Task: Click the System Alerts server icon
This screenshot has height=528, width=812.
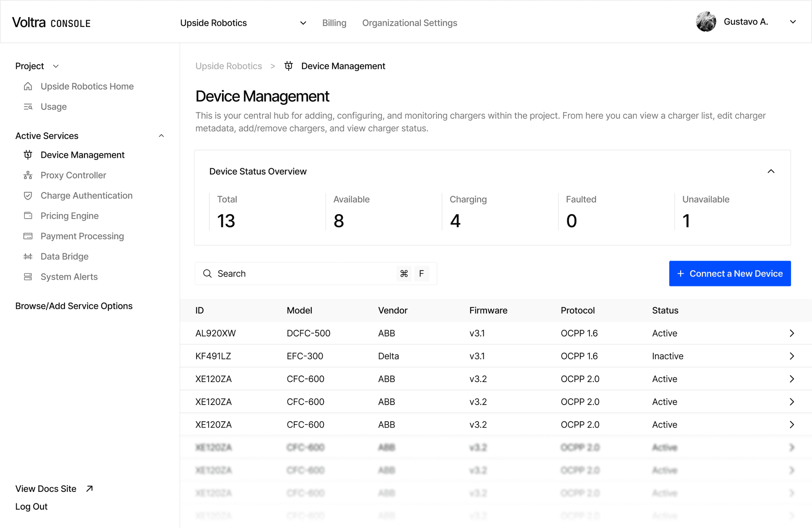Action: pos(28,276)
